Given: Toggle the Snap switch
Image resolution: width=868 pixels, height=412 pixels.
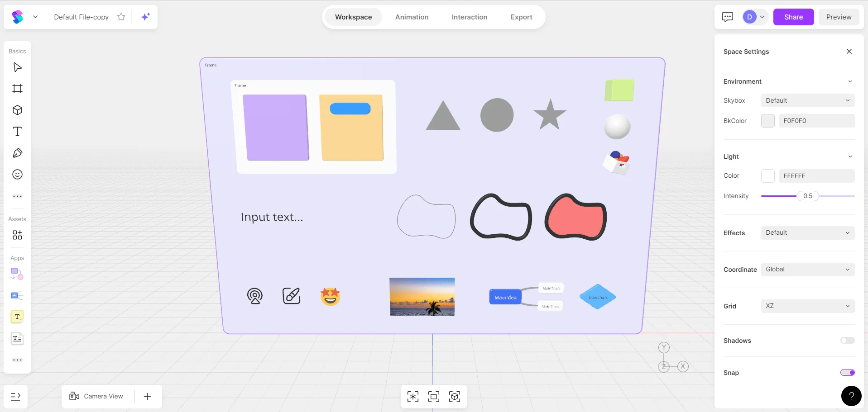Looking at the screenshot, I should click(x=848, y=373).
